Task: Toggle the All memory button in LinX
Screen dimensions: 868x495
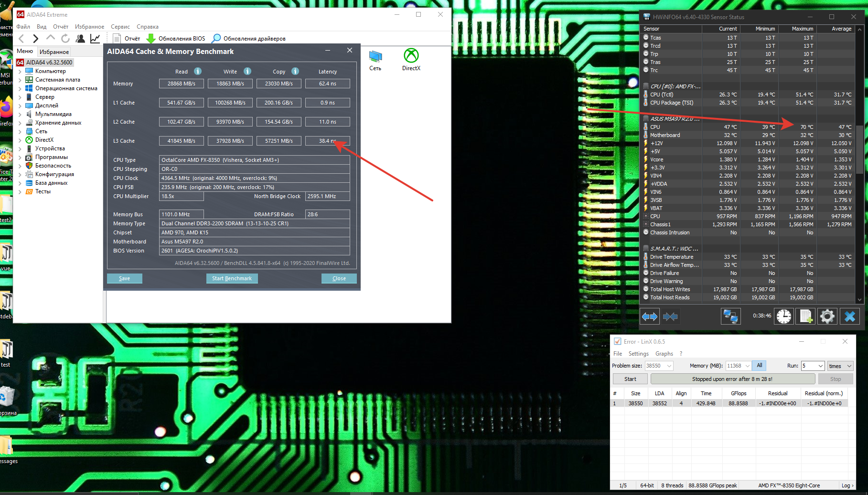Action: tap(759, 366)
